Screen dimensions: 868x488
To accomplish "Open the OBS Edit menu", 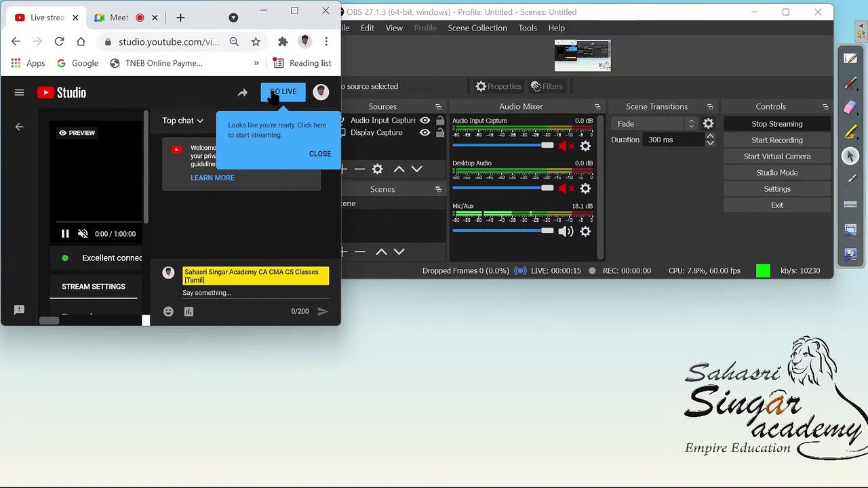I will (368, 28).
